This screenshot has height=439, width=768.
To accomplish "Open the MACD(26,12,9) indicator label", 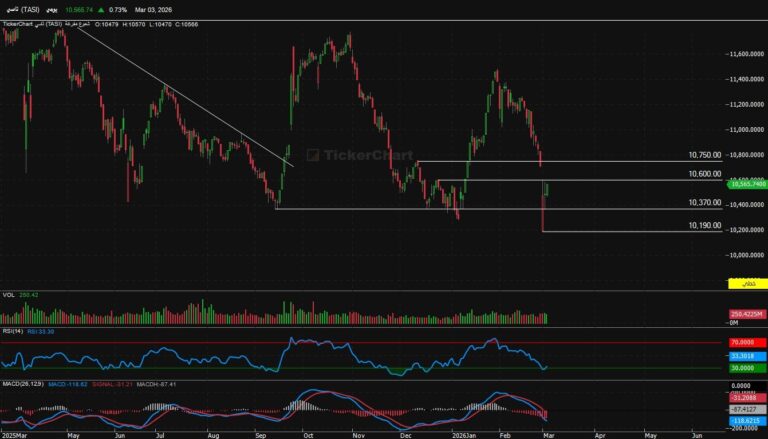I will (19, 384).
